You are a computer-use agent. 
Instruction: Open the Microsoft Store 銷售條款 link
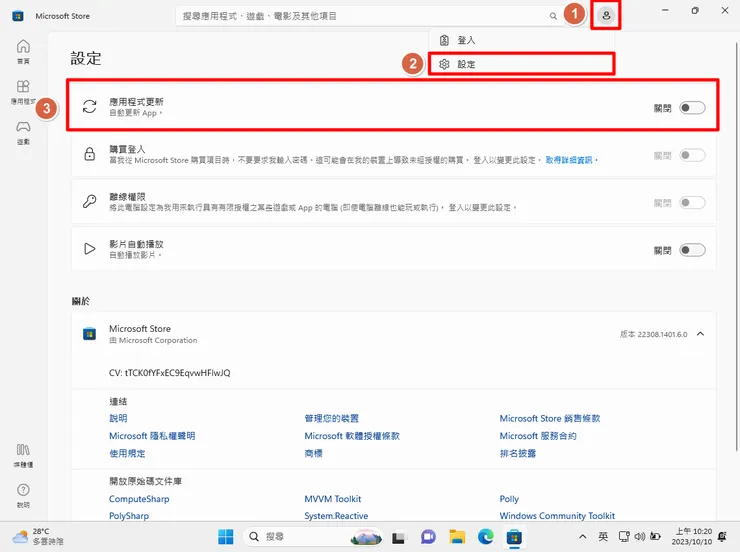click(x=550, y=418)
